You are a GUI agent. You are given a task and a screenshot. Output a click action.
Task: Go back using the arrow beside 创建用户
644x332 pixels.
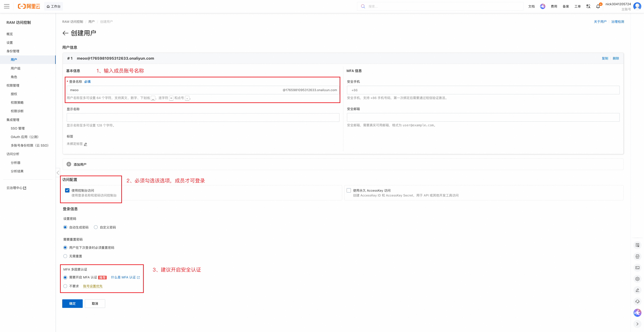[65, 33]
